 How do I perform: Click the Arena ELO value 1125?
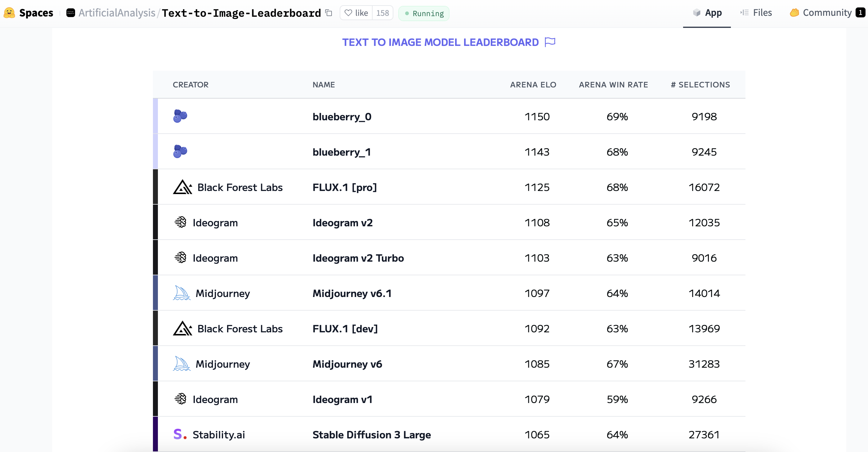(537, 187)
